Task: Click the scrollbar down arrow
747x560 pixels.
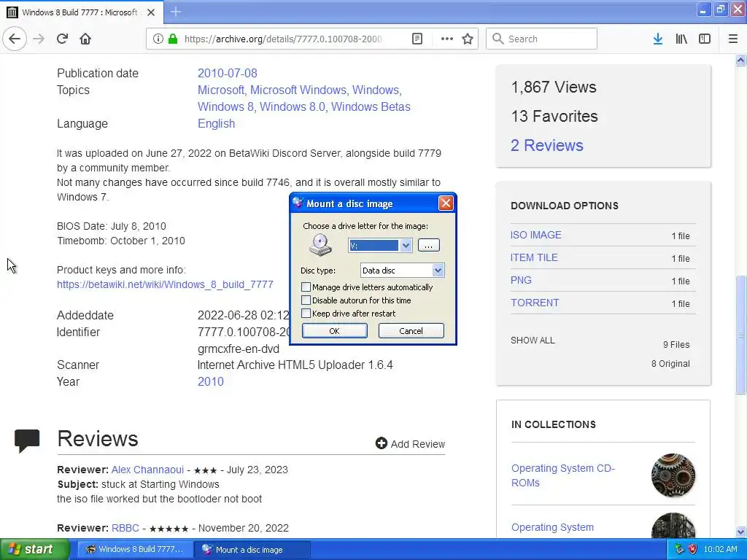Action: pyautogui.click(x=740, y=532)
